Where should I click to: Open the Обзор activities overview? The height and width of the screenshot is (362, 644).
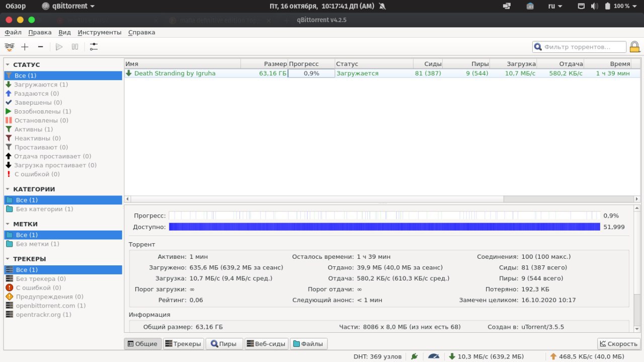(x=16, y=6)
